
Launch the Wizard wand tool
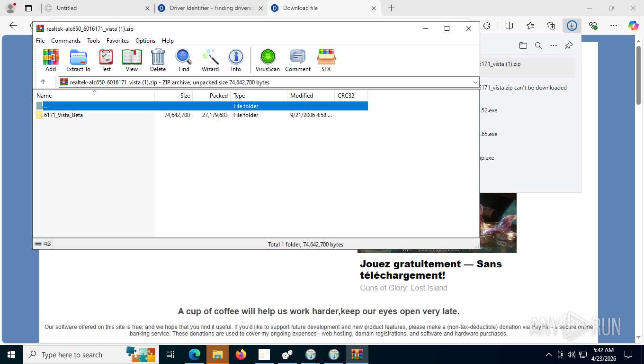tap(210, 60)
